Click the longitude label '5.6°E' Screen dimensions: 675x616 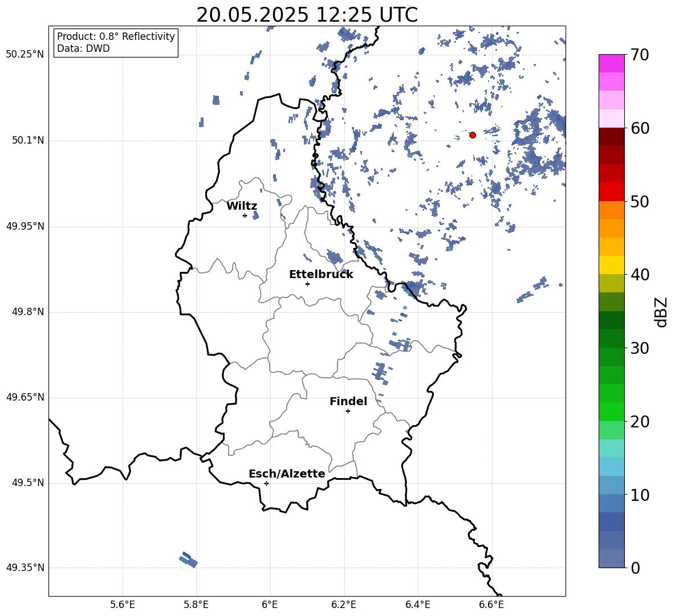pos(123,605)
